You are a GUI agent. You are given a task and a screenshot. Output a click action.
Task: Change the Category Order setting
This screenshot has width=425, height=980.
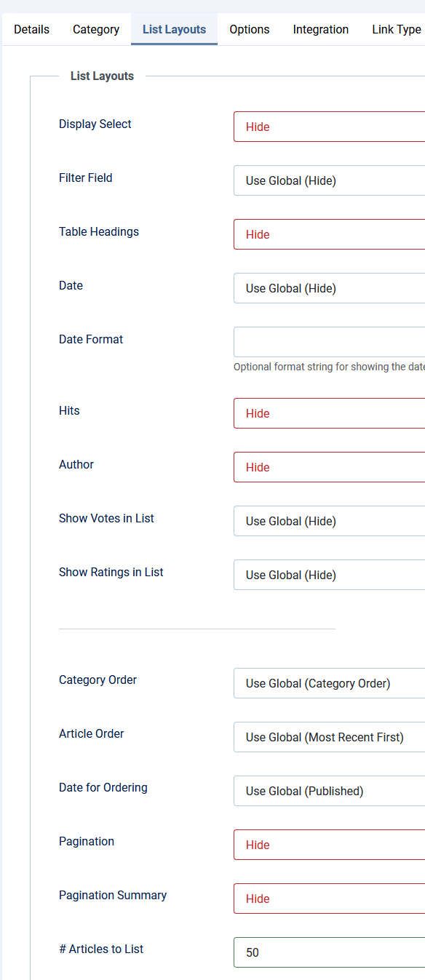pyautogui.click(x=327, y=683)
